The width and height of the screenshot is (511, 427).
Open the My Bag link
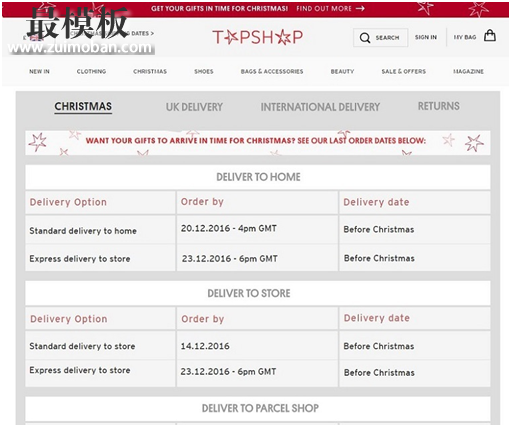[x=465, y=37]
